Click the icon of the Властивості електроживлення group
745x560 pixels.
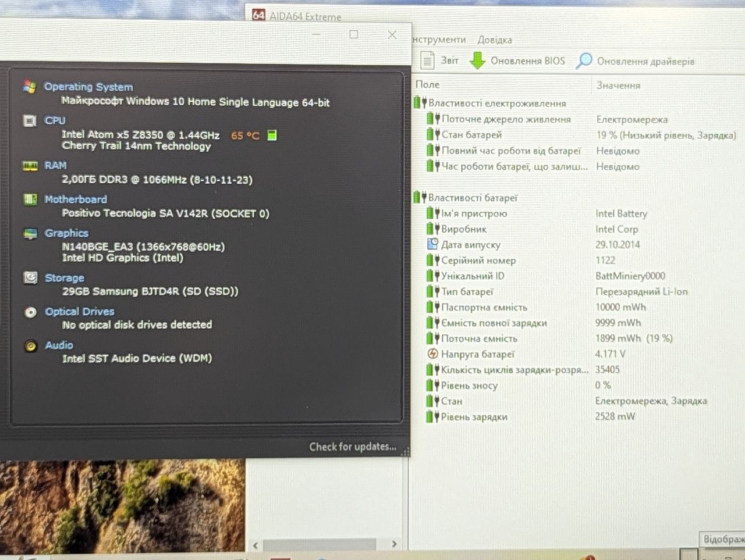(x=420, y=103)
